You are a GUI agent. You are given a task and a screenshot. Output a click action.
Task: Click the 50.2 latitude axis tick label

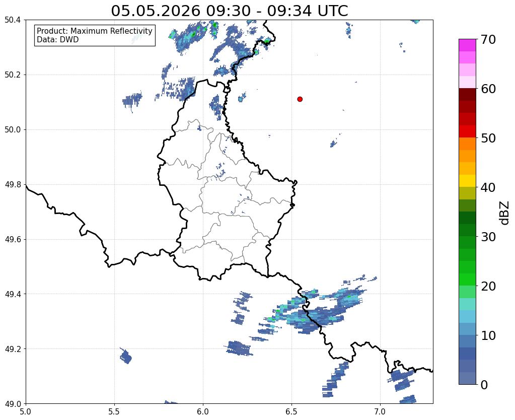click(x=13, y=75)
